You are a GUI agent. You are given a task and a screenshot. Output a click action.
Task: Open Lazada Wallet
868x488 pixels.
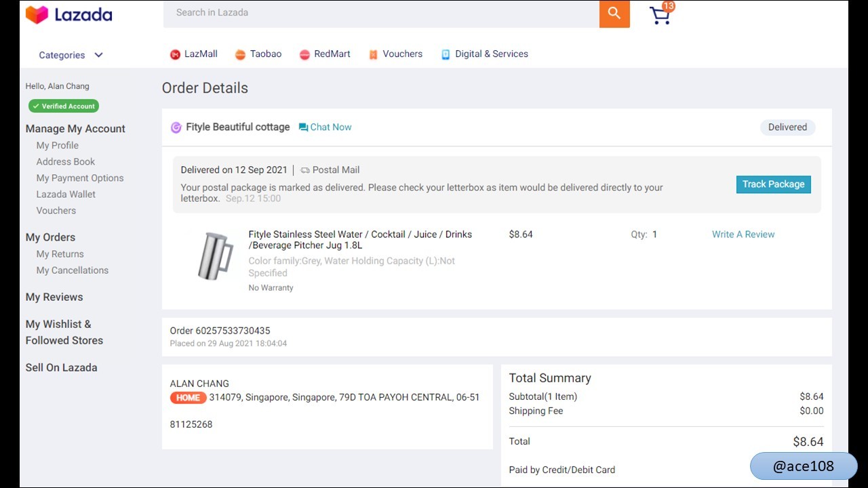(x=66, y=195)
